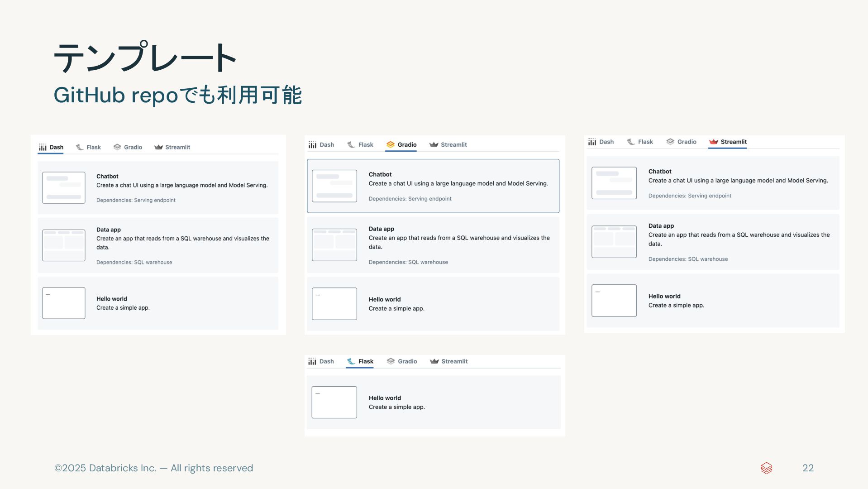Choose the Hello world template in the Gradio panel
The height and width of the screenshot is (489, 868).
click(x=433, y=304)
